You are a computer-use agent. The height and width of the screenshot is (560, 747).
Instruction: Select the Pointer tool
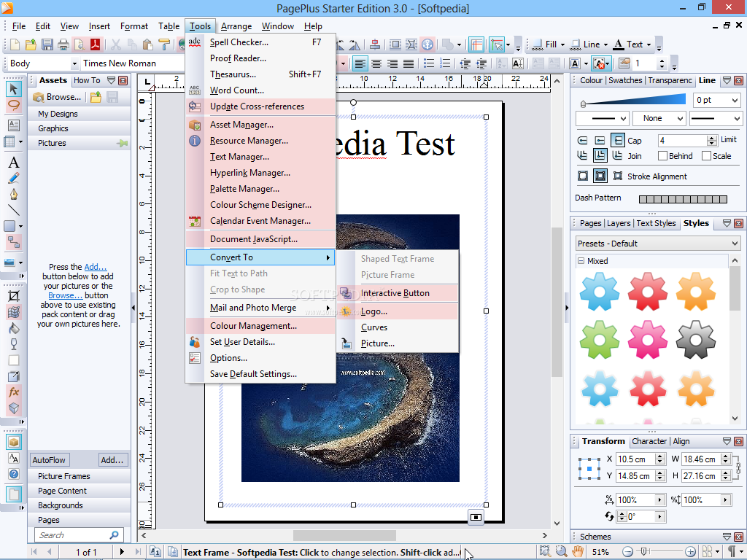click(x=13, y=88)
